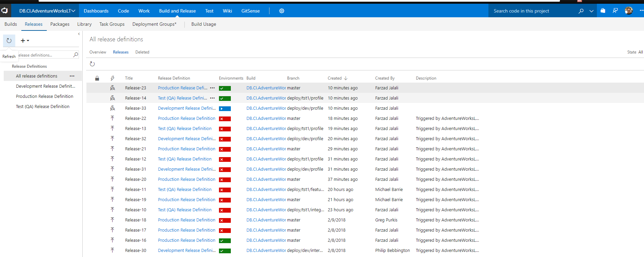
Task: Select Test (QA) Release Definition in sidebar
Action: click(43, 106)
